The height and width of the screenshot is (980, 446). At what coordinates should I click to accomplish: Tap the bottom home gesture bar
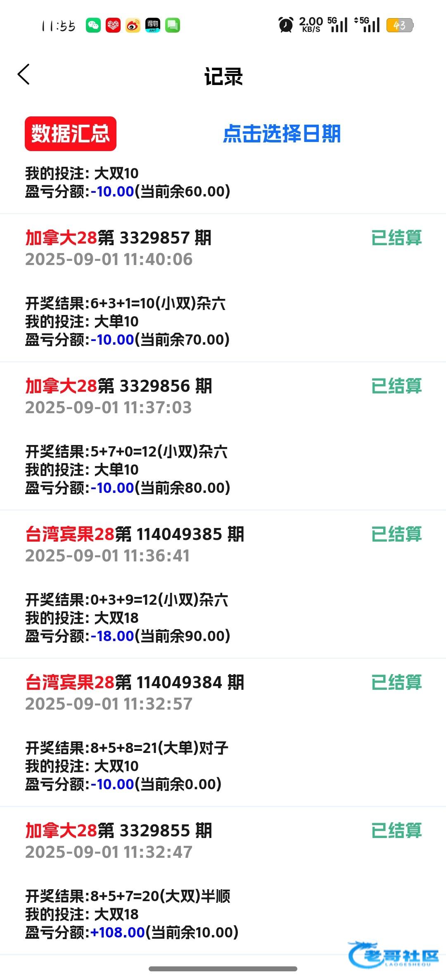[x=223, y=969]
